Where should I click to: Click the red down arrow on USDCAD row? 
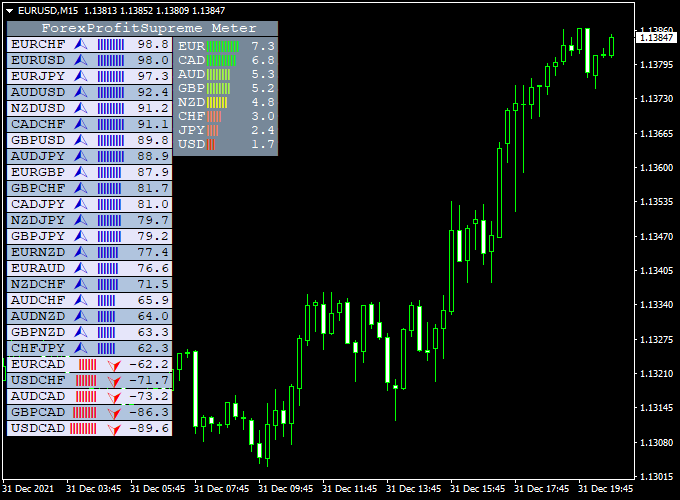click(114, 429)
